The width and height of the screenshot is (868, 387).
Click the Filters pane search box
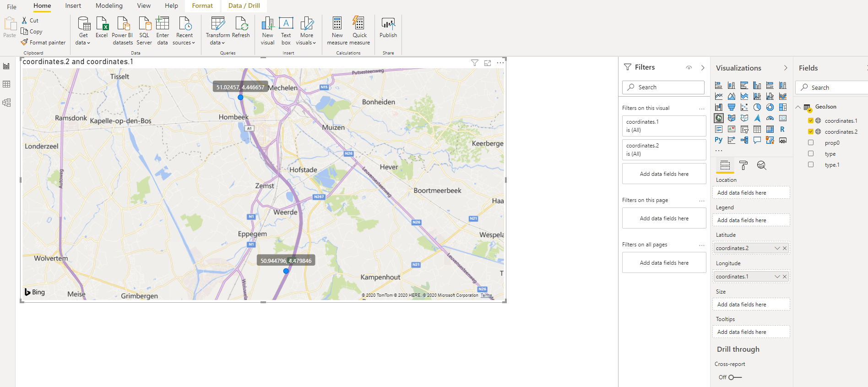(663, 87)
